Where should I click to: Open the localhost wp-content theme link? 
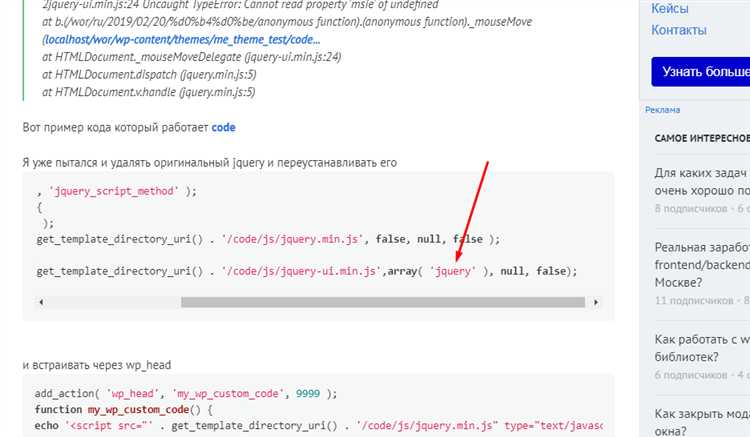click(x=181, y=40)
